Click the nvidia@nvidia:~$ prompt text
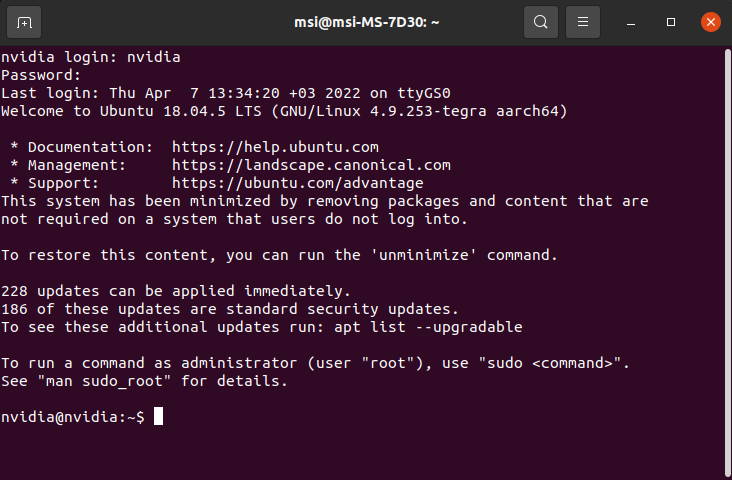This screenshot has width=732, height=480. coord(73,417)
